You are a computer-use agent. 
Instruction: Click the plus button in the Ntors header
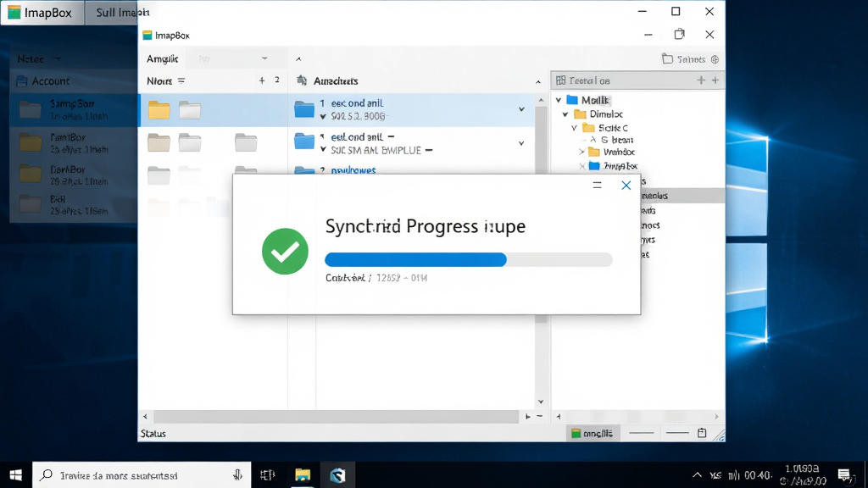262,80
